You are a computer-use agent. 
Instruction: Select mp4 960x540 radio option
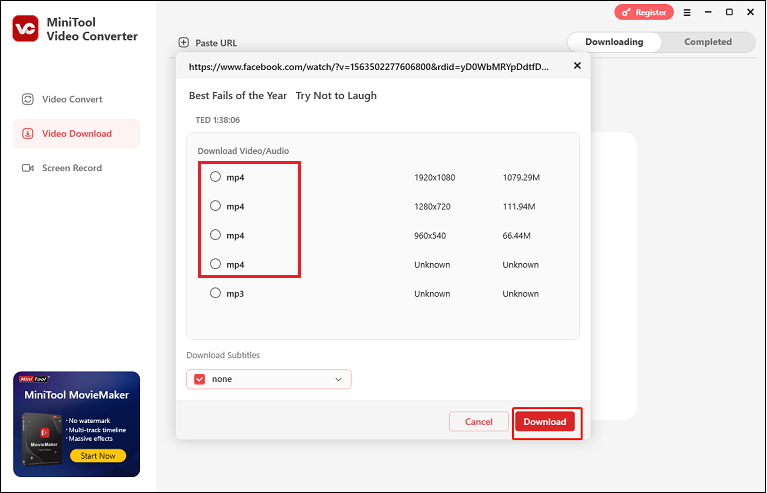(215, 235)
